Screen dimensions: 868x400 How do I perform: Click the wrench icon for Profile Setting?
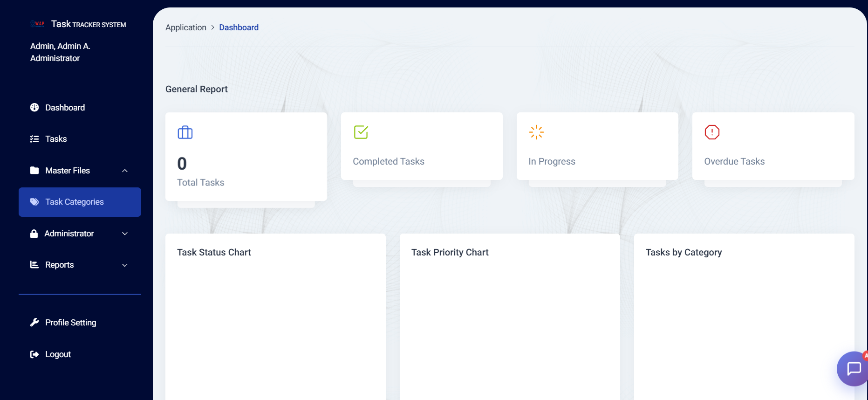pyautogui.click(x=34, y=323)
